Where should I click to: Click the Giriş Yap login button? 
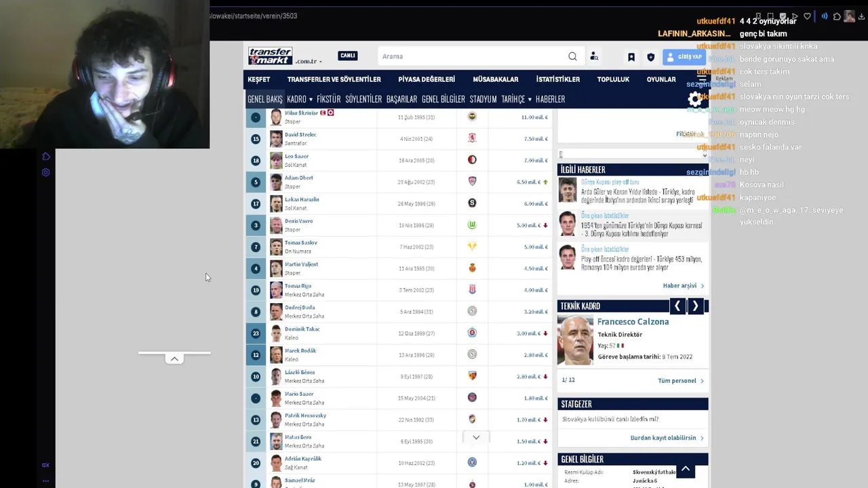684,57
